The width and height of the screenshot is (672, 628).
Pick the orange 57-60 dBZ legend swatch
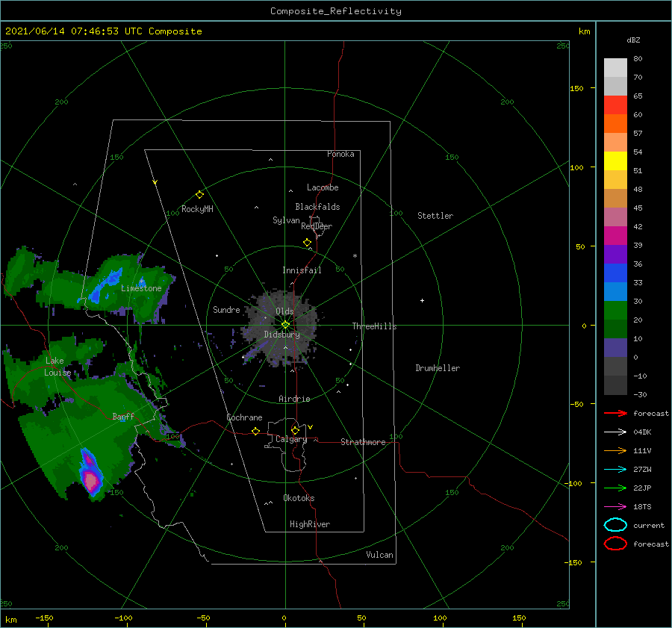pos(615,124)
